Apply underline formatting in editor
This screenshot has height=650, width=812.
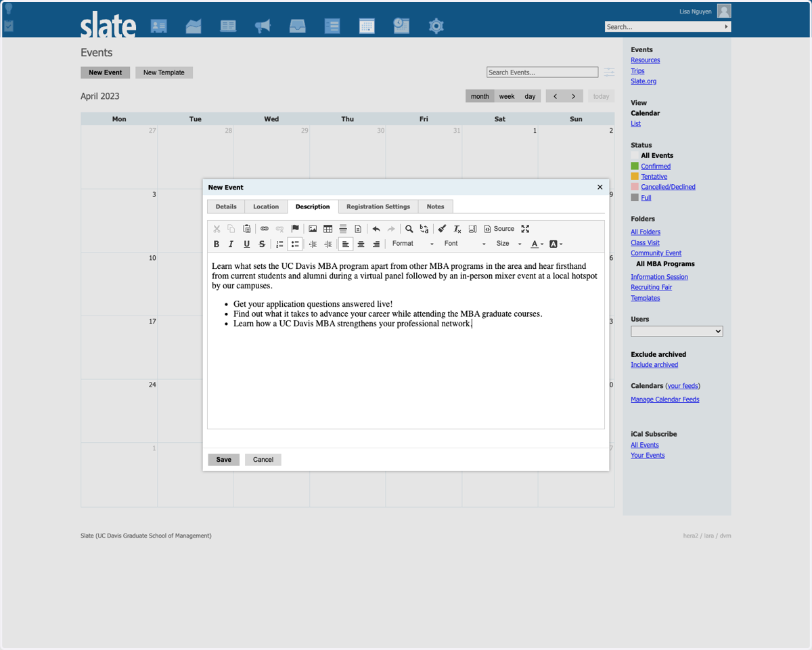click(x=246, y=244)
